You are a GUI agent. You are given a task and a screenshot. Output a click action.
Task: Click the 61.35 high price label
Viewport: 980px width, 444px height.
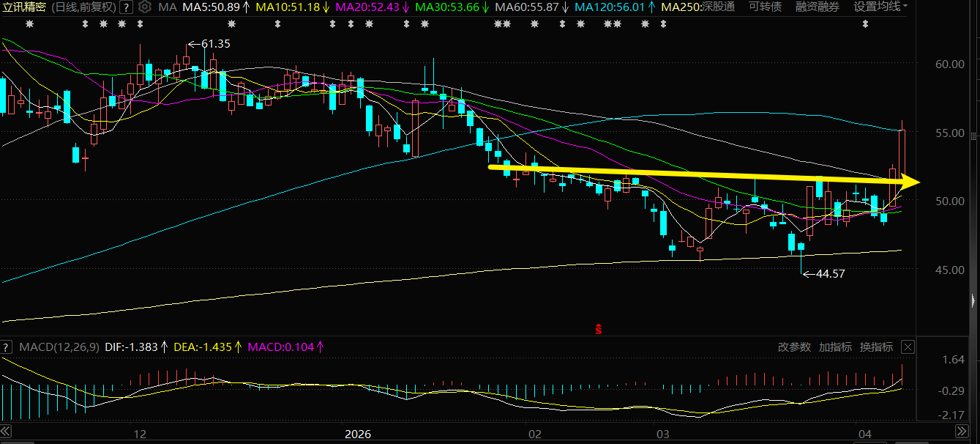click(x=215, y=44)
